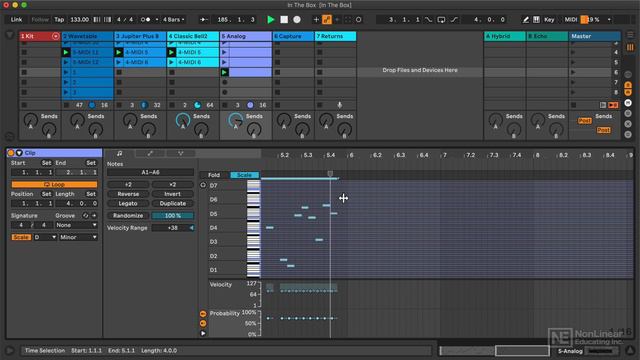The width and height of the screenshot is (640, 360).
Task: Open the Minor scale name dropdown
Action: click(78, 237)
